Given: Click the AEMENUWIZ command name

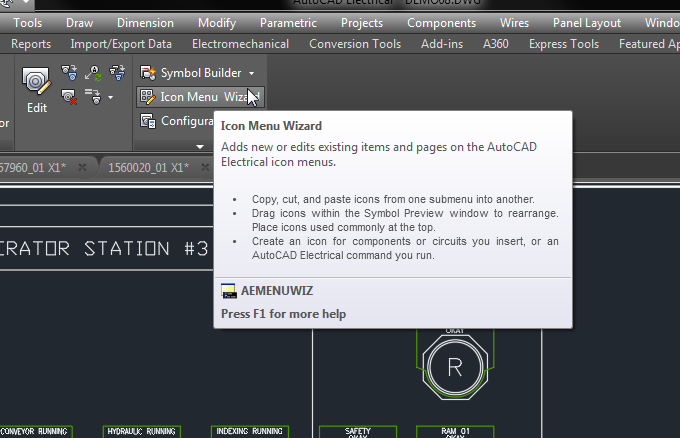Looking at the screenshot, I should click(x=277, y=291).
